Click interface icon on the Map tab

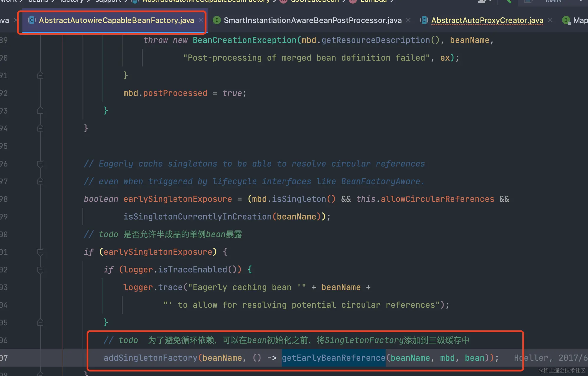pyautogui.click(x=566, y=20)
